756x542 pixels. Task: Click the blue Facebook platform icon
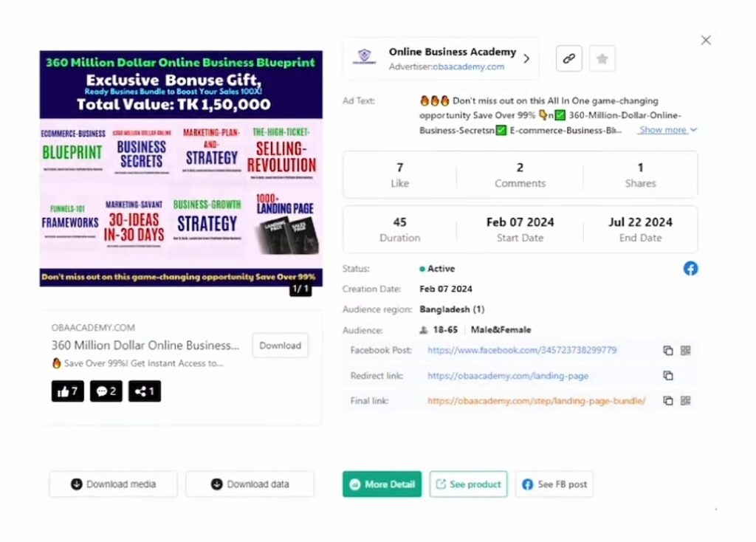pyautogui.click(x=690, y=269)
